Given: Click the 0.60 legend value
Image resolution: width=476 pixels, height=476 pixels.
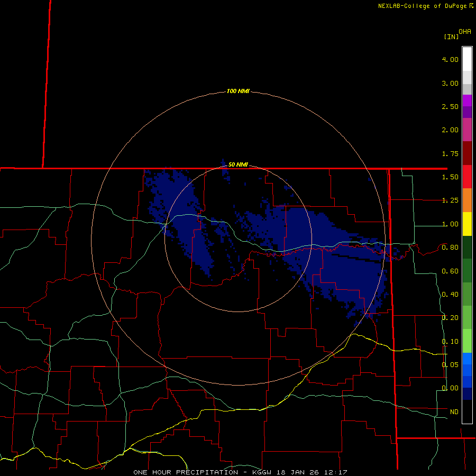Looking at the screenshot, I should [x=450, y=271].
